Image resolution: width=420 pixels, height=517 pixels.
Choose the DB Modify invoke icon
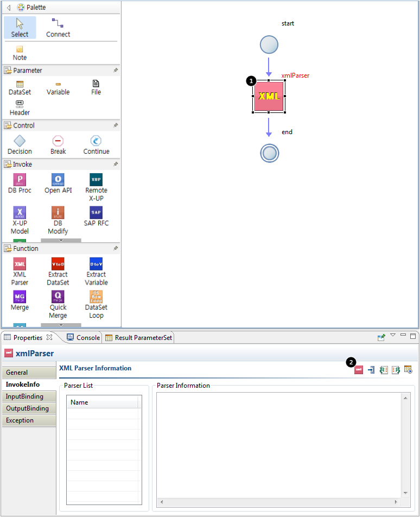[x=58, y=220]
